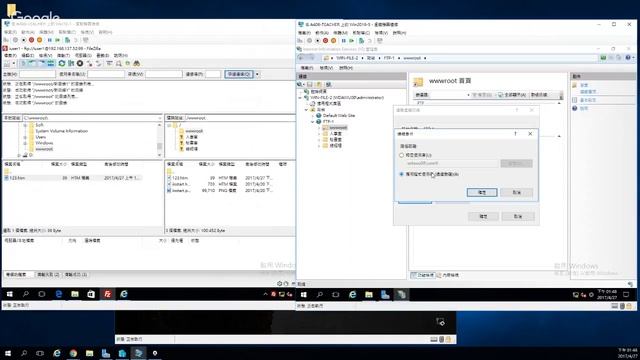Reconnect to last server in FileZilla
Screen dimensions: 640x360
pyautogui.click(x=99, y=63)
